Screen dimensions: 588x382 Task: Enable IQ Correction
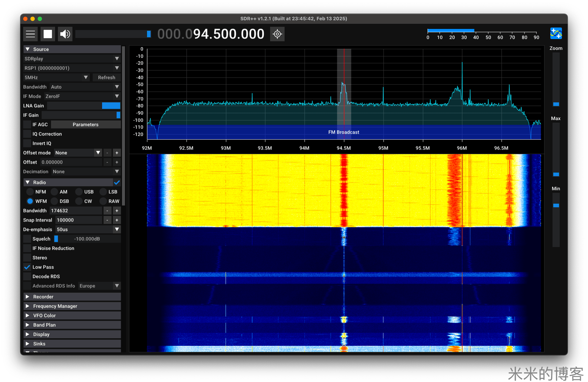pyautogui.click(x=27, y=134)
